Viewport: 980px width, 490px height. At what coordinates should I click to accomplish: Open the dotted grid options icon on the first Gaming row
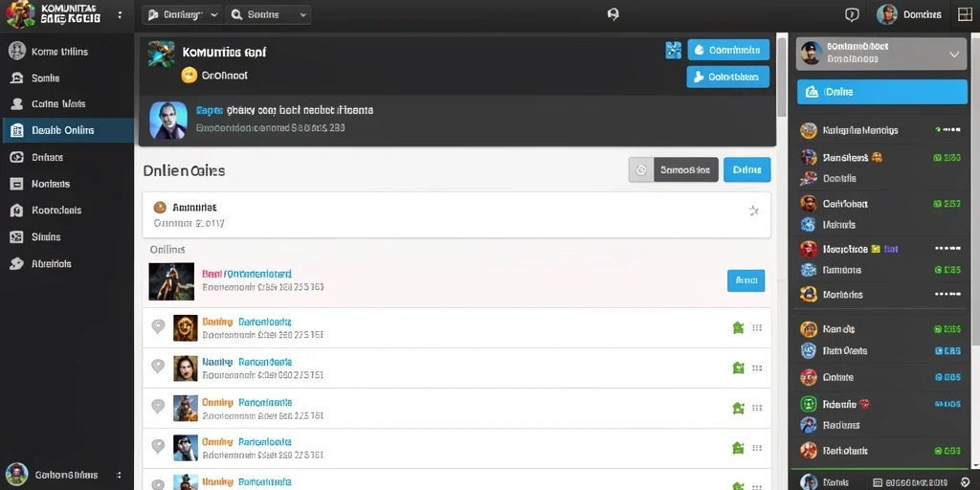tap(757, 327)
